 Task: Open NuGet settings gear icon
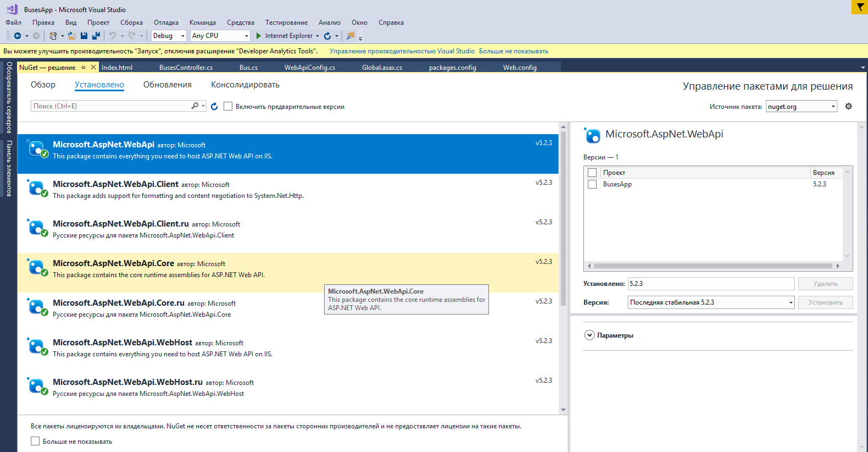coord(848,106)
